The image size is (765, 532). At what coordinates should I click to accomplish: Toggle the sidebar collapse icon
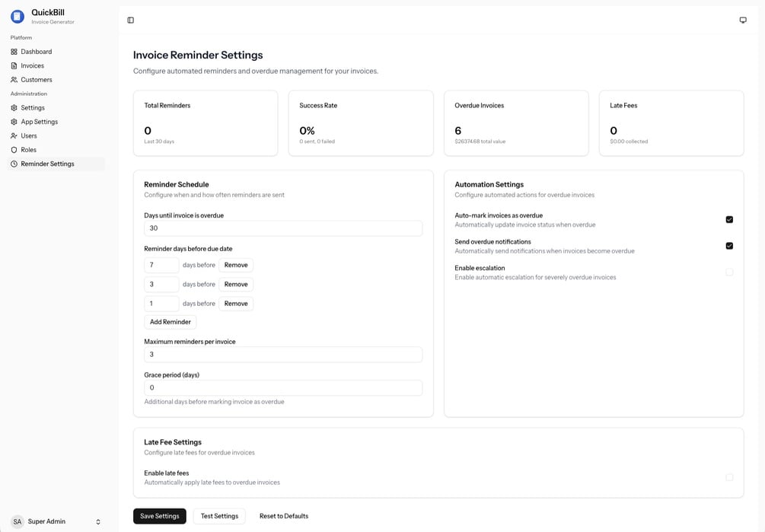point(131,21)
